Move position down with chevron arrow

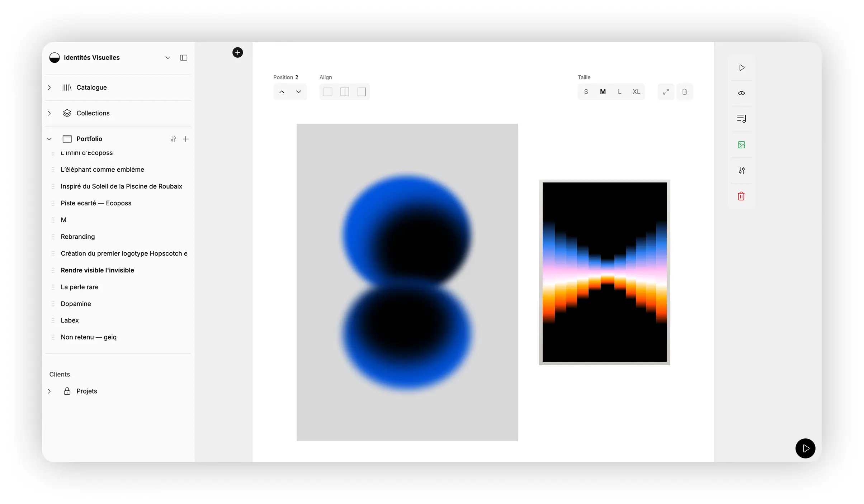298,92
